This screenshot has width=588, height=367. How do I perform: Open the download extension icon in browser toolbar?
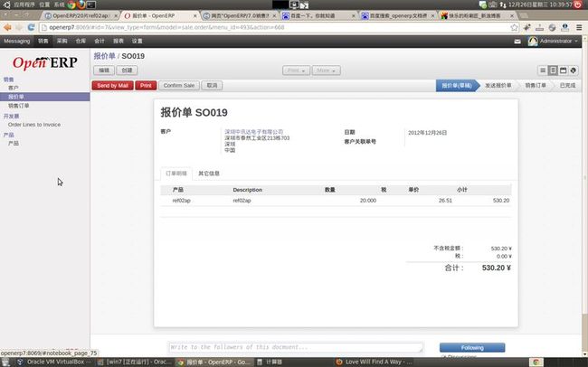click(x=540, y=27)
